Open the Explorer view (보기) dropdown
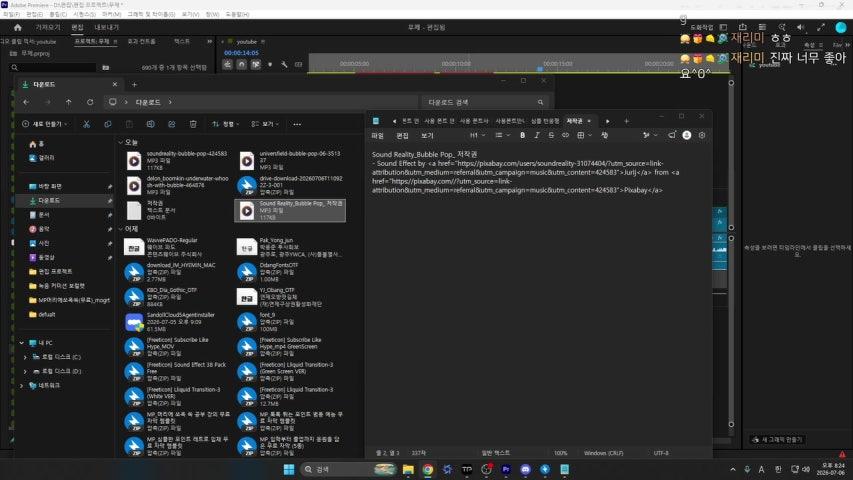 tap(265, 124)
